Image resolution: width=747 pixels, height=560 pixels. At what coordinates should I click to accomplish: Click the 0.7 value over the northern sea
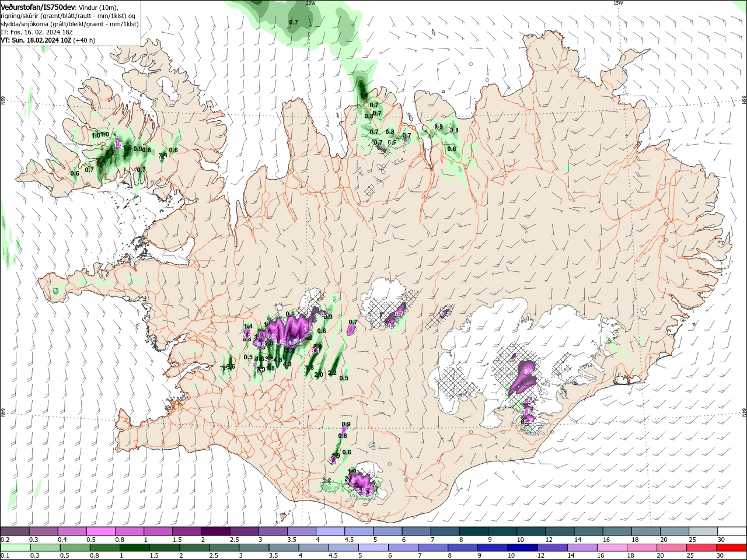294,22
